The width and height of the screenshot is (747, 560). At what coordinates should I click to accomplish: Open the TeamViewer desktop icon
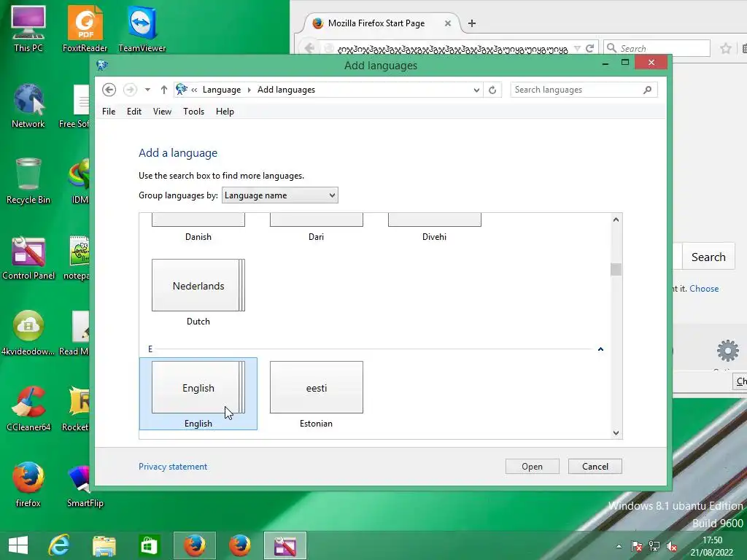tap(142, 28)
